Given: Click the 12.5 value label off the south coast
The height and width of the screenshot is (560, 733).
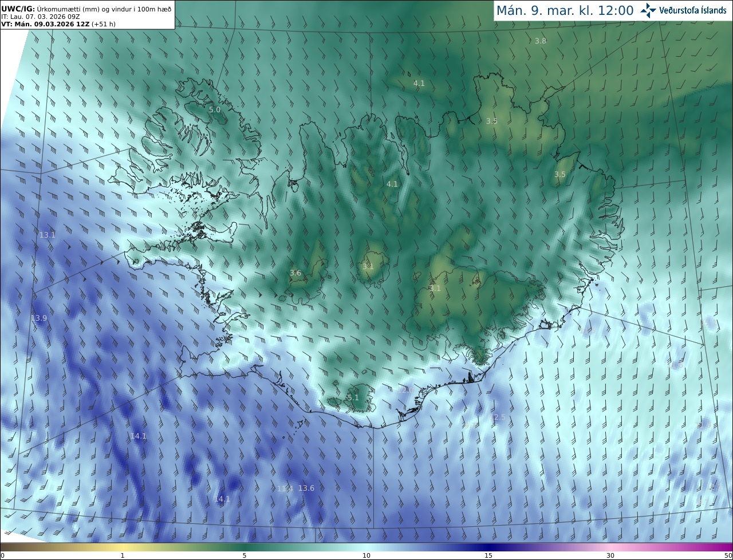Looking at the screenshot, I should coord(498,417).
